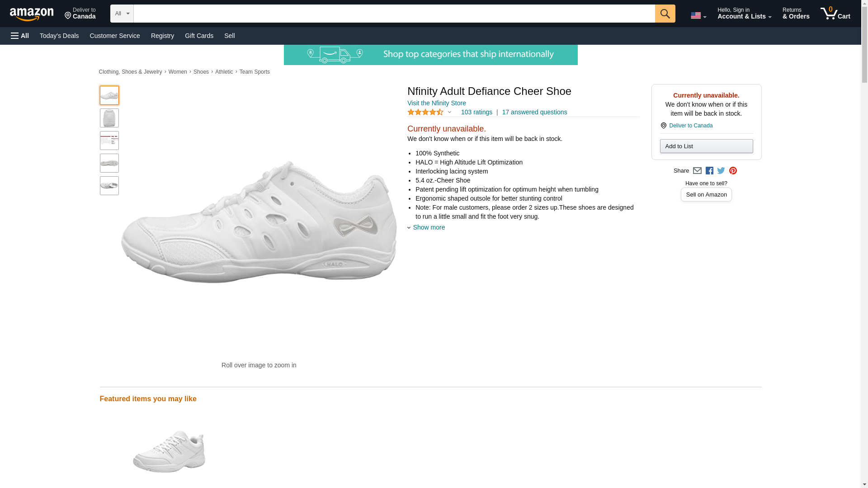Open 17 answered questions link
Image resolution: width=868 pixels, height=488 pixels.
point(534,112)
